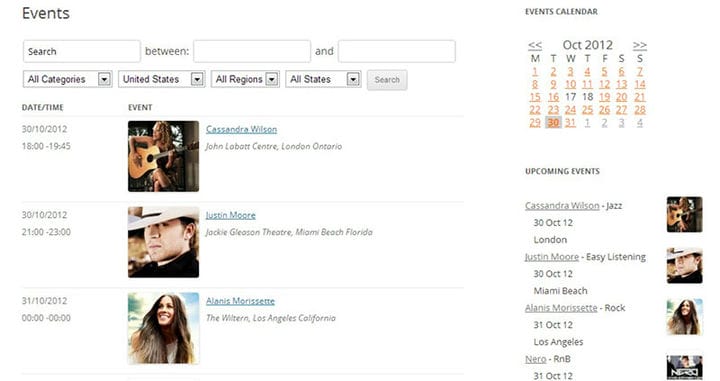Click the 'The Wiltern, Los Angeles California' text
The height and width of the screenshot is (381, 720).
(270, 318)
